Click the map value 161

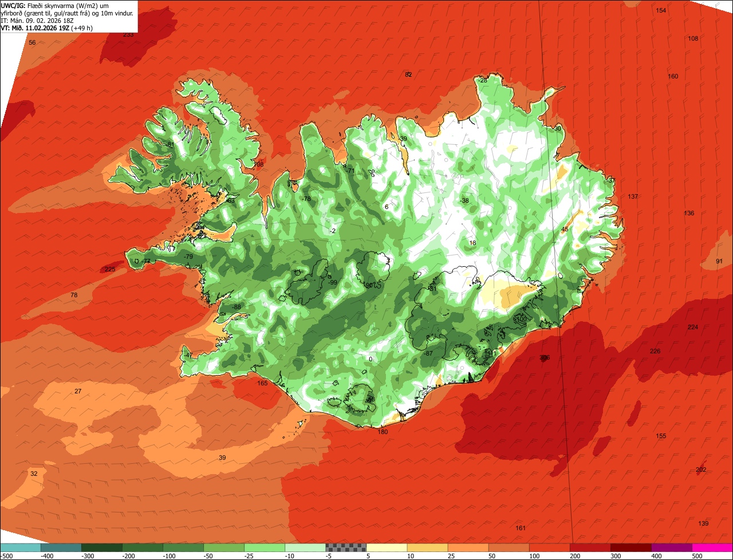click(x=521, y=529)
